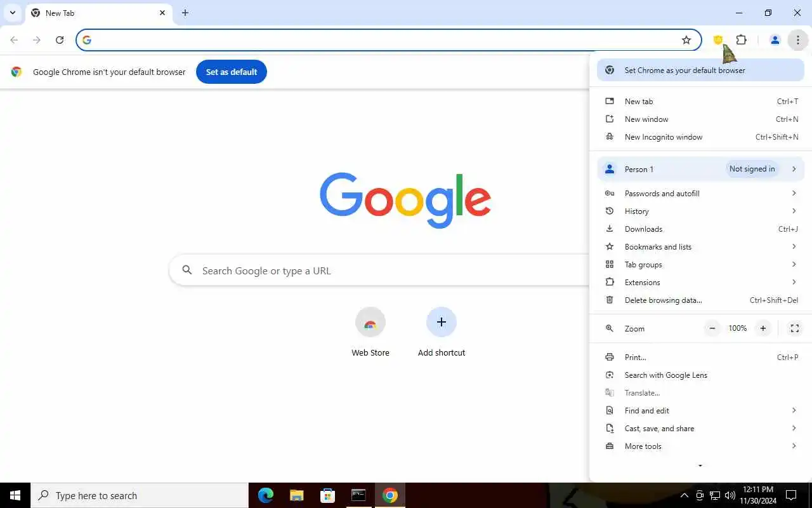Screen dimensions: 812x508
Task: Bookmark this tab with the star icon
Action: pyautogui.click(x=686, y=40)
